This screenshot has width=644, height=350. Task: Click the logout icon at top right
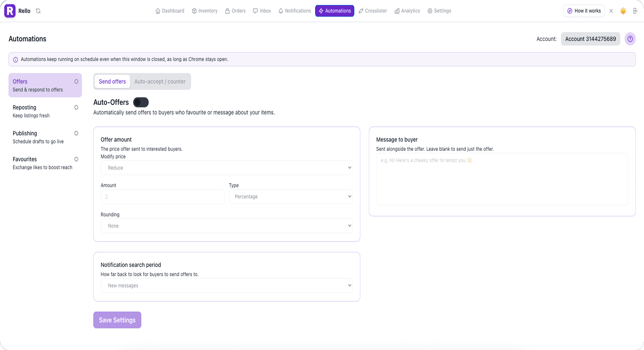coord(635,11)
